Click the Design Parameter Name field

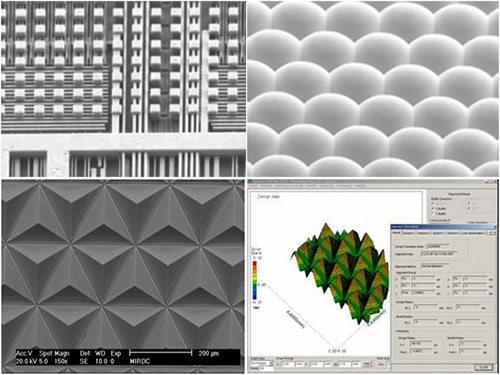[438, 247]
